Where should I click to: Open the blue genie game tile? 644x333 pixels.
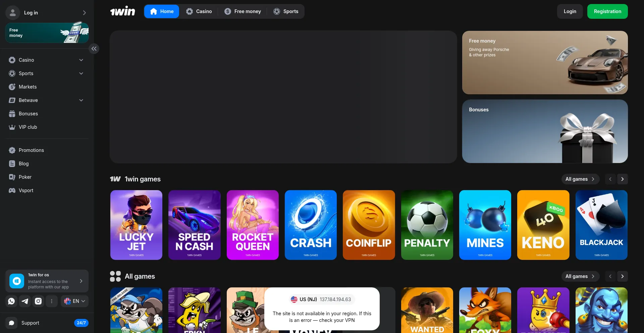click(601, 310)
